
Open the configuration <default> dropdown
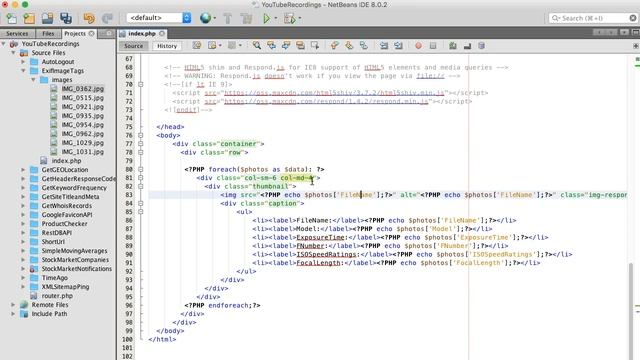(x=159, y=18)
